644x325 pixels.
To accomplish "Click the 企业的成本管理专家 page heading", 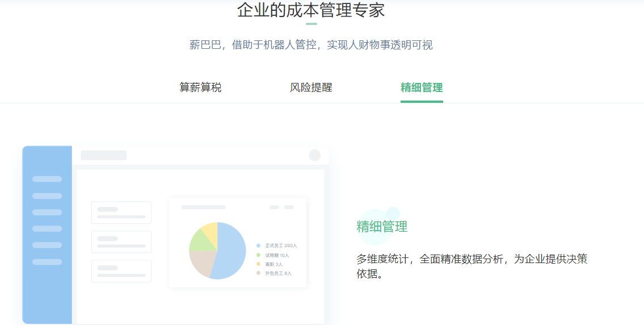I will [x=311, y=10].
